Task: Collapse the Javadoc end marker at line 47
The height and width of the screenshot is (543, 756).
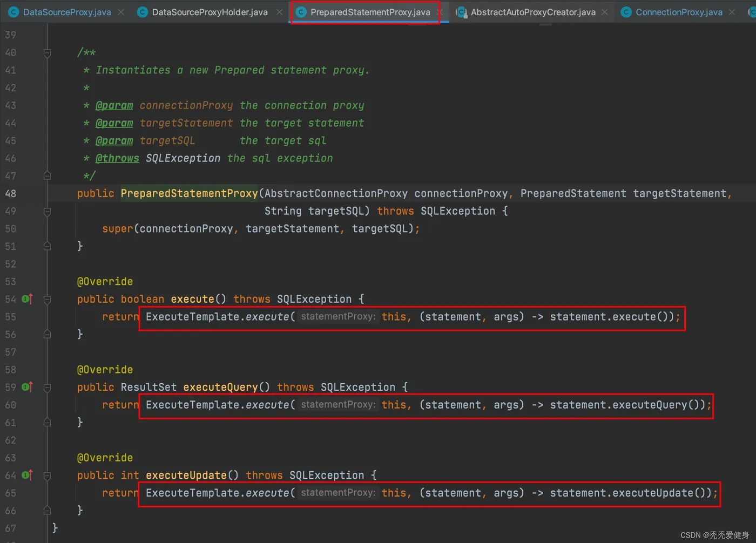Action: click(47, 175)
